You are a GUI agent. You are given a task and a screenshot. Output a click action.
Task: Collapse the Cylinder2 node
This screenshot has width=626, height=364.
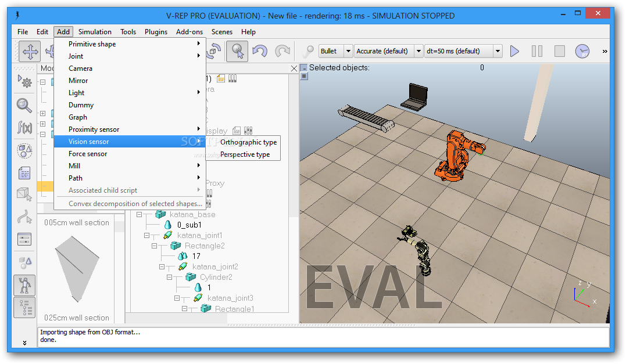(x=169, y=277)
